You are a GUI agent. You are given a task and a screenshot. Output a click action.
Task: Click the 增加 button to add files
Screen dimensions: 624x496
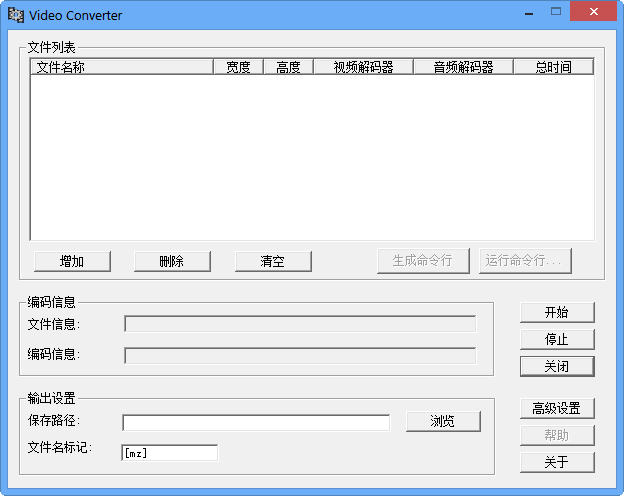(72, 262)
